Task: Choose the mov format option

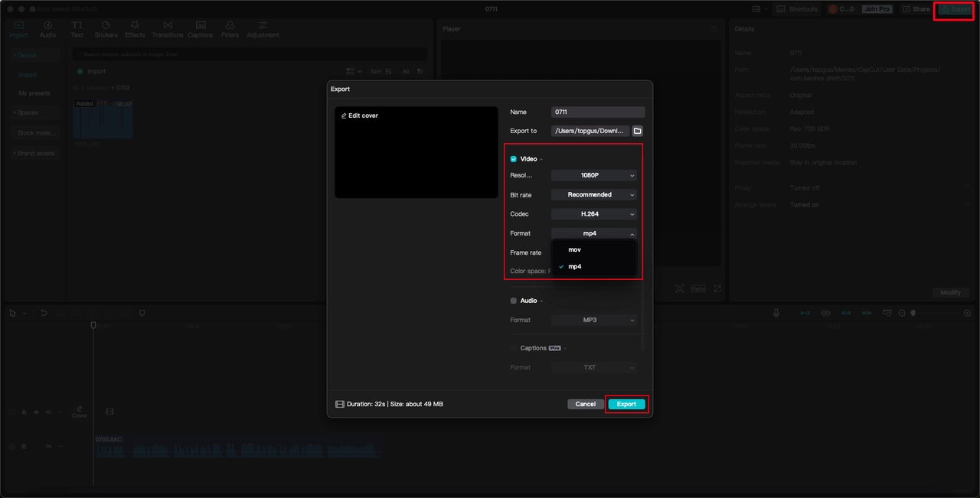Action: 593,249
